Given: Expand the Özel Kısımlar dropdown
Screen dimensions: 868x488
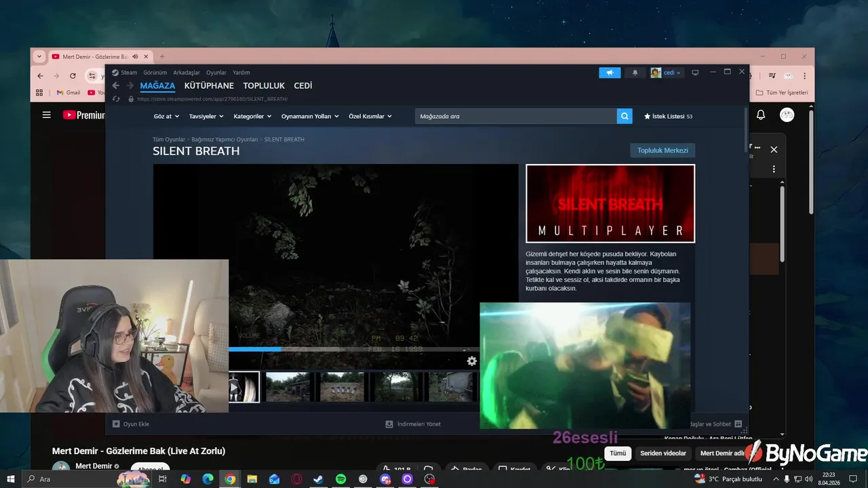Looking at the screenshot, I should click(370, 117).
